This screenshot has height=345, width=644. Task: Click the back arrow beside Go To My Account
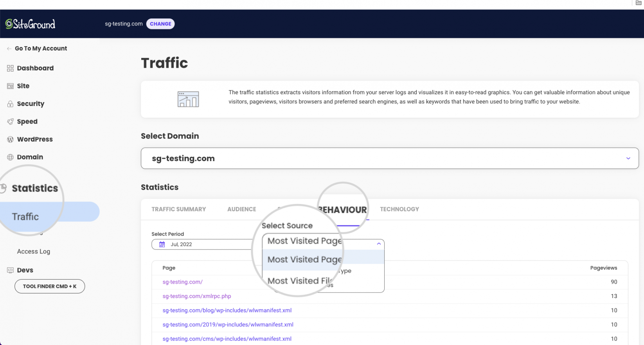(9, 49)
